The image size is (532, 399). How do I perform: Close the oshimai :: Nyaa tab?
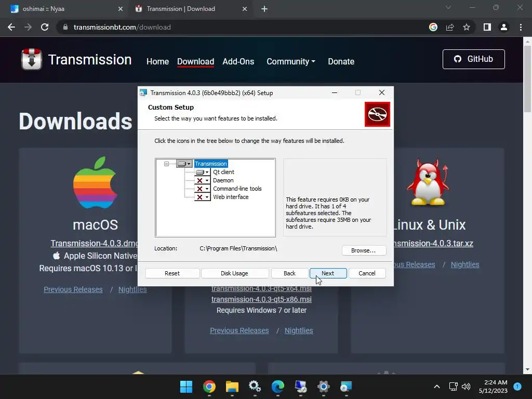tap(121, 9)
